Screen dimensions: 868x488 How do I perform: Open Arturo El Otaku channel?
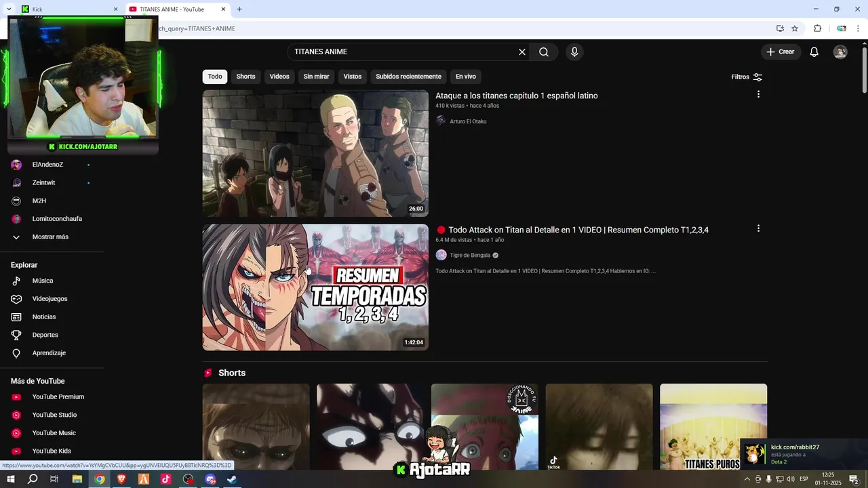coord(468,121)
